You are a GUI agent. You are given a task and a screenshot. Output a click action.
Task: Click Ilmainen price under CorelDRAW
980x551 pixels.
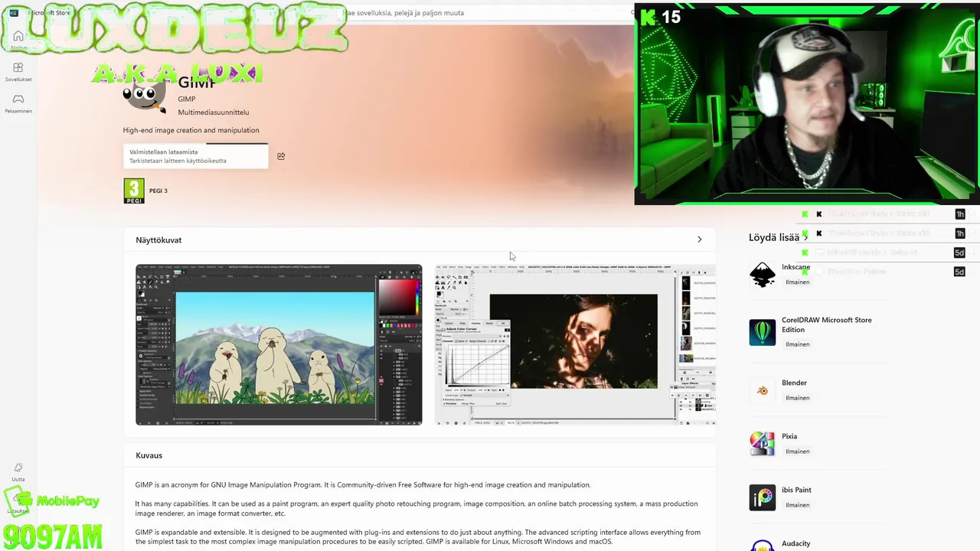click(797, 344)
